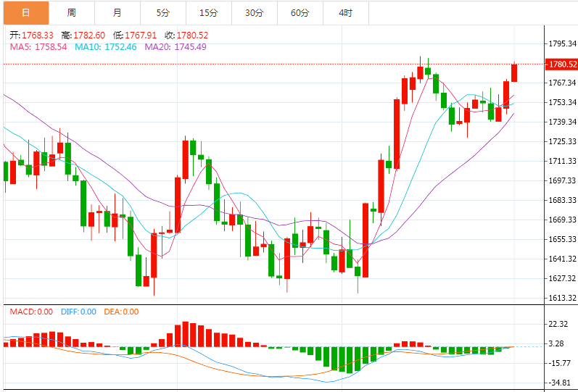The image size is (578, 392).
Task: Open the 60分 interval tab
Action: point(300,13)
